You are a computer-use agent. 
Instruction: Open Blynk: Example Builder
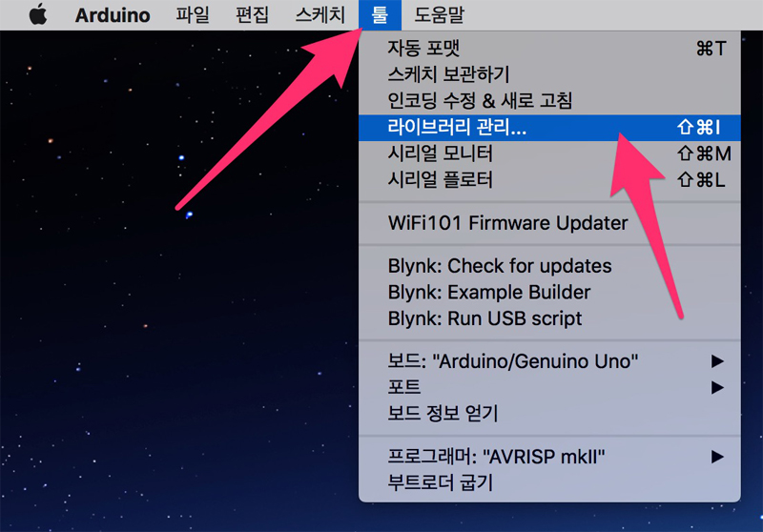pos(549,293)
